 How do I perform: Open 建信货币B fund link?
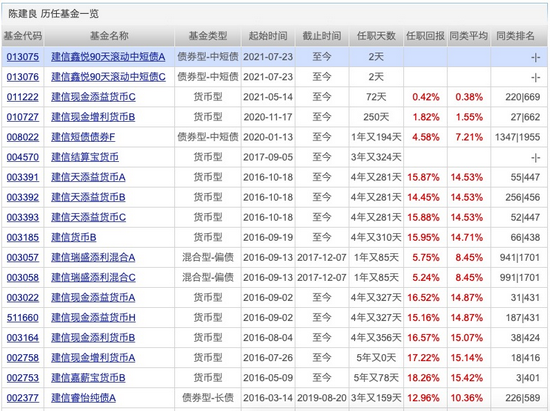[74, 237]
